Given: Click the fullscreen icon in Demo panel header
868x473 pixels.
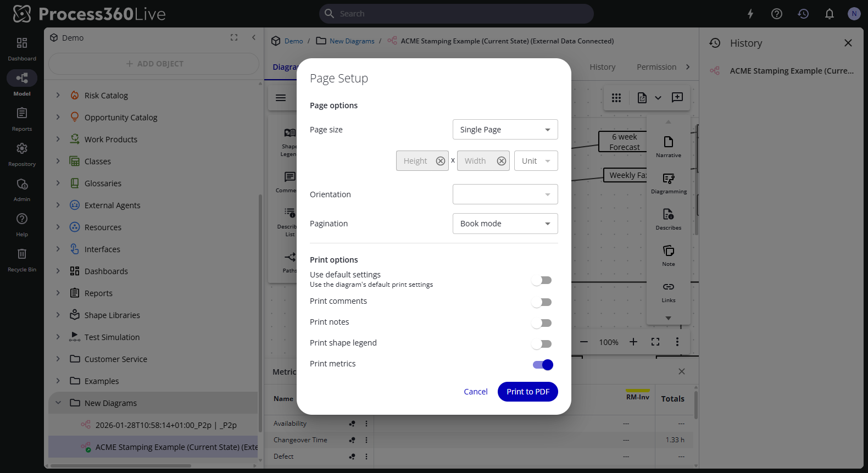Looking at the screenshot, I should [x=234, y=37].
